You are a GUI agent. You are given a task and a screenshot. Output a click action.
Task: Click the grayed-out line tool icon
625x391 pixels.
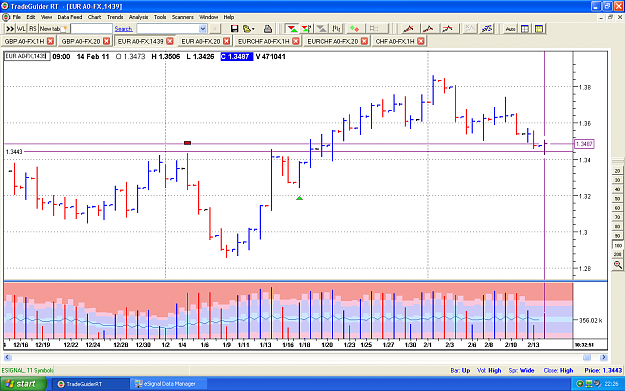point(470,29)
